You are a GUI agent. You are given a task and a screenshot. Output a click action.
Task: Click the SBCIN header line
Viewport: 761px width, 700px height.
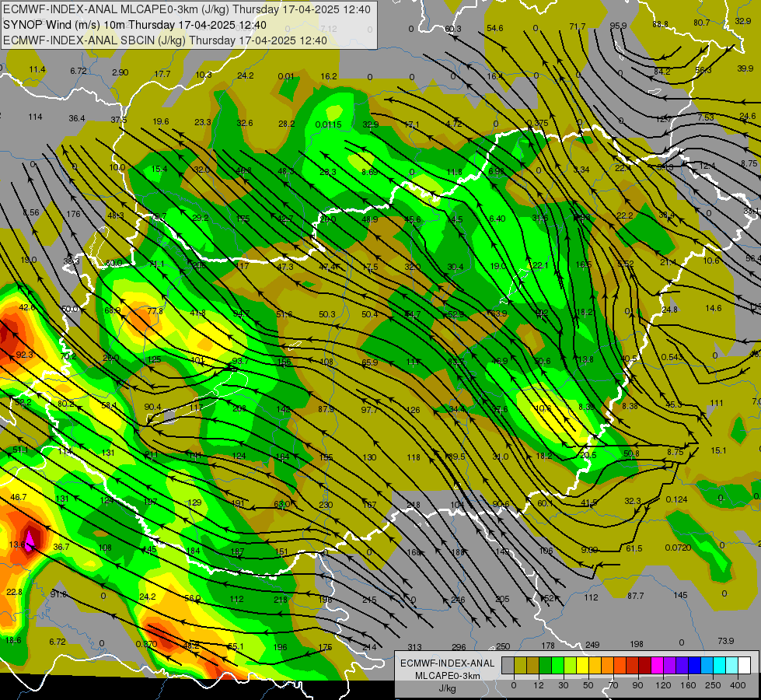[165, 40]
